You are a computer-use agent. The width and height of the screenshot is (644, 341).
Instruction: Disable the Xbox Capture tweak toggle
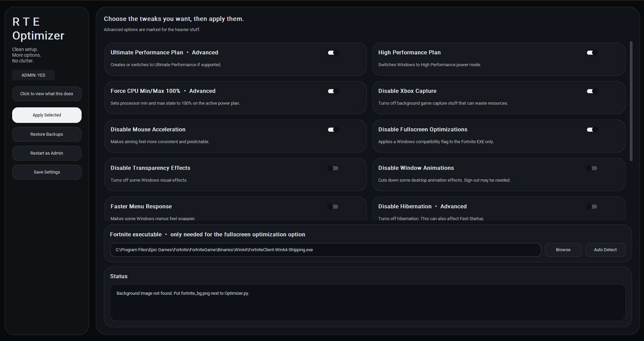592,91
